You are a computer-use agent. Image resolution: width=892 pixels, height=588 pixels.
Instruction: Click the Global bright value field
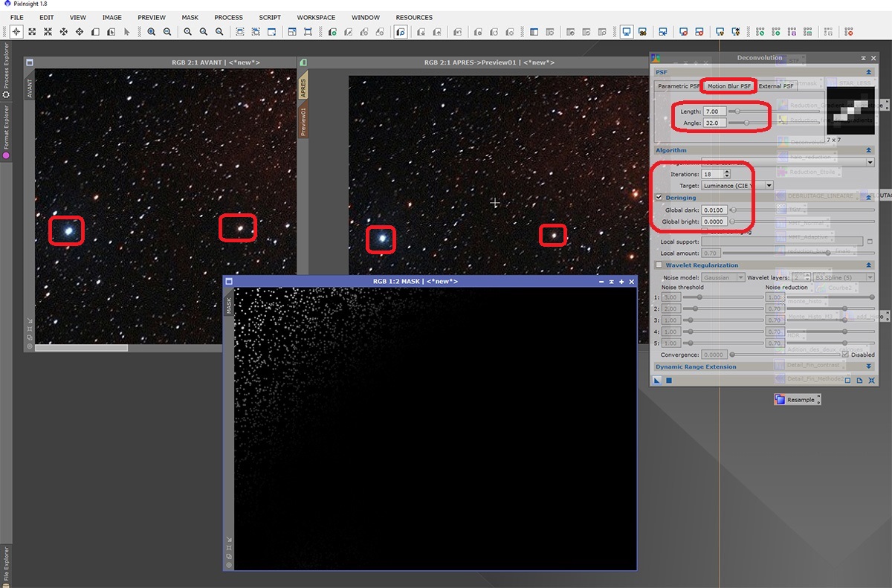pyautogui.click(x=714, y=222)
